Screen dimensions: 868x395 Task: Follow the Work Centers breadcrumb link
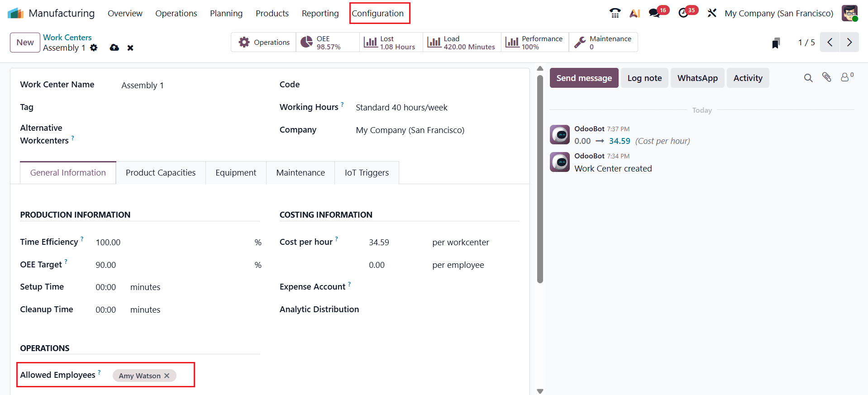point(67,37)
